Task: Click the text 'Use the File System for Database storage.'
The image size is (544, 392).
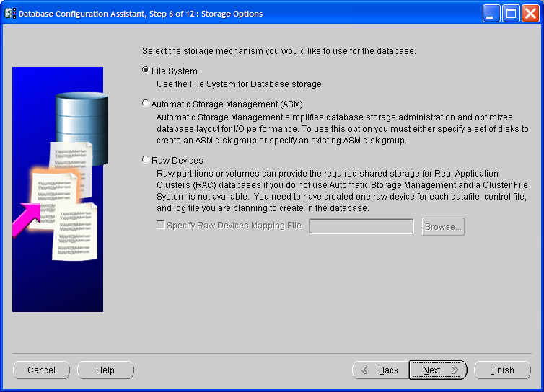Action: tap(240, 84)
